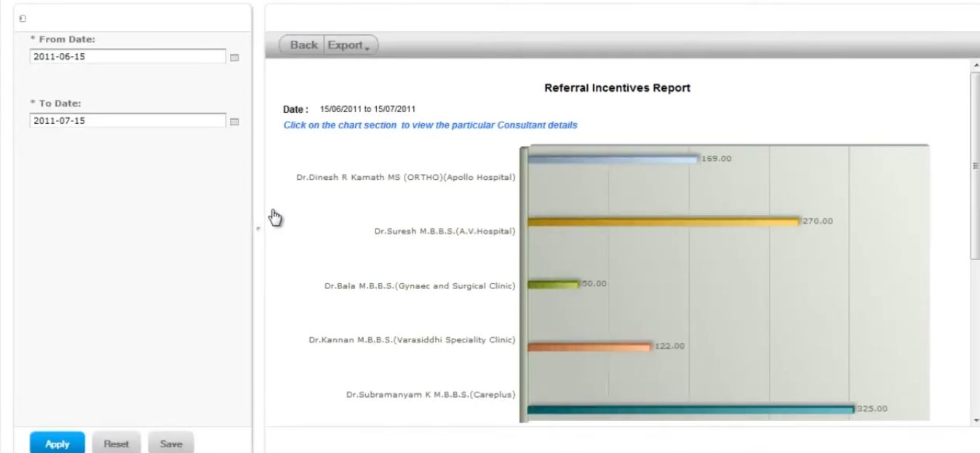
Task: Collapse the left filter panel with splitter arrow
Action: coord(258,229)
